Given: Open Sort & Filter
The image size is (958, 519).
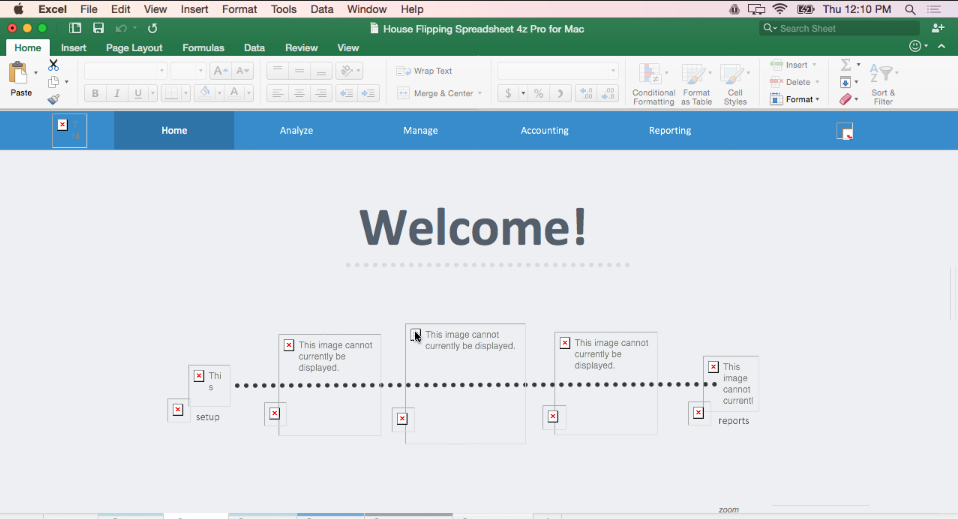Looking at the screenshot, I should click(x=883, y=83).
